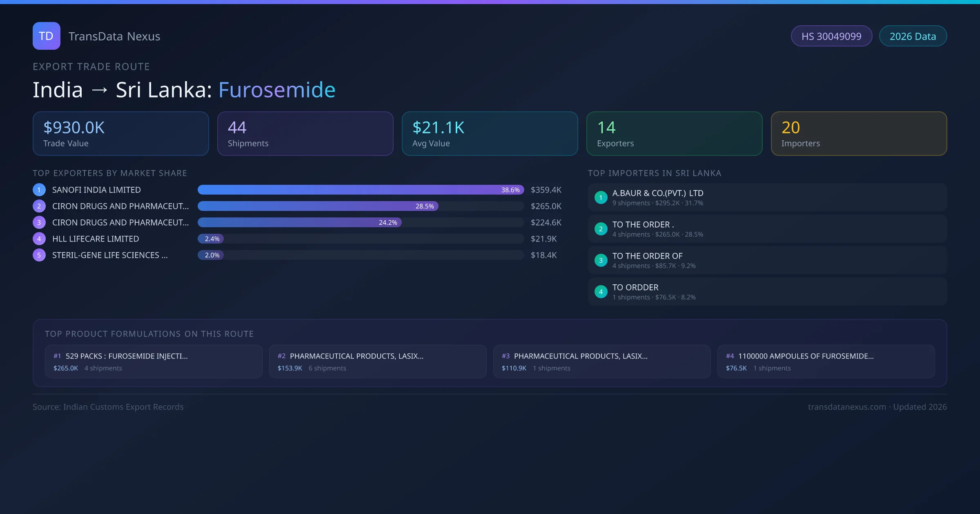Click the transdatanexus.com footer link

pos(847,407)
